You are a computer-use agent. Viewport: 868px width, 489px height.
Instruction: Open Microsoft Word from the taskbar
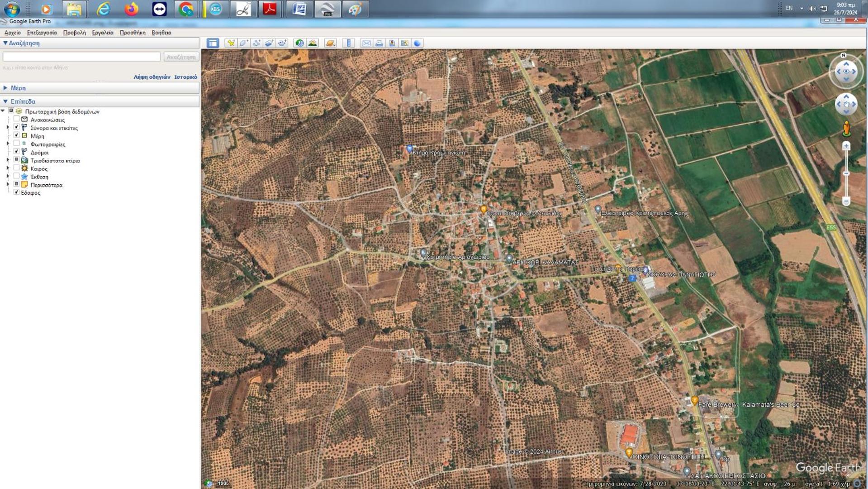pos(299,9)
